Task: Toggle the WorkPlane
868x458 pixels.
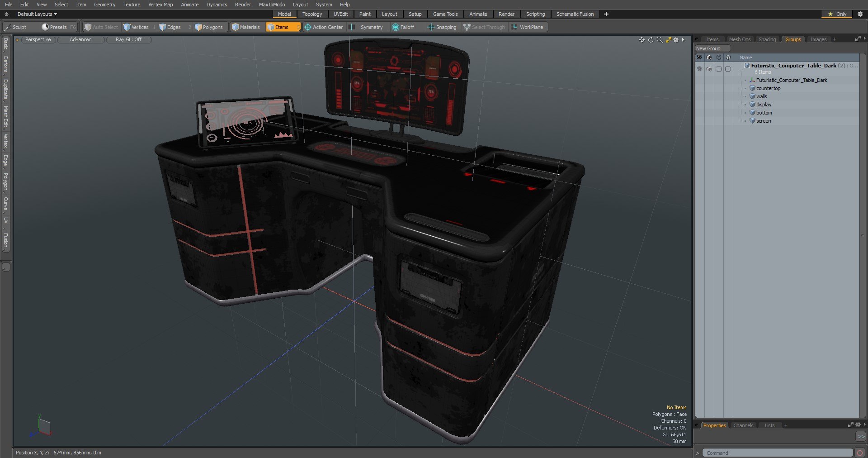Action: (x=527, y=27)
